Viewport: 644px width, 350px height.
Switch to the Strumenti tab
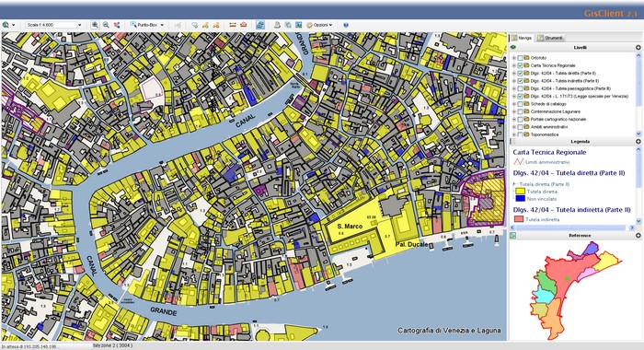[x=550, y=38]
